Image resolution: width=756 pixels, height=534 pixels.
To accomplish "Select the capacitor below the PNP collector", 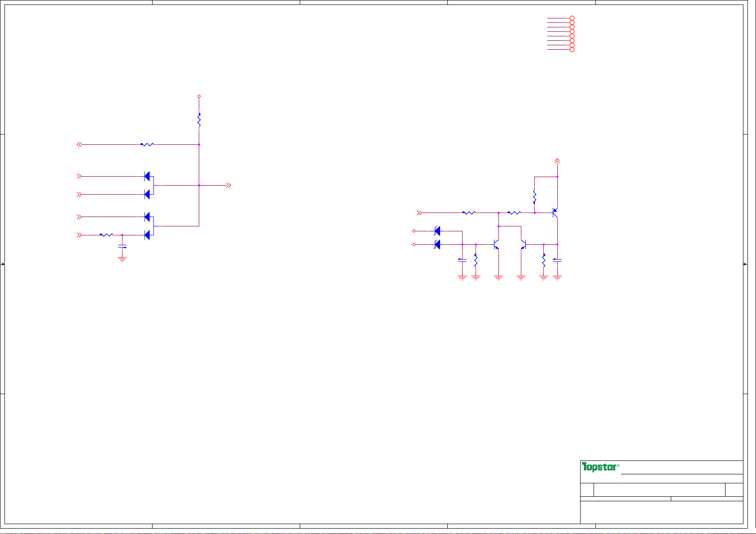I will tap(557, 260).
